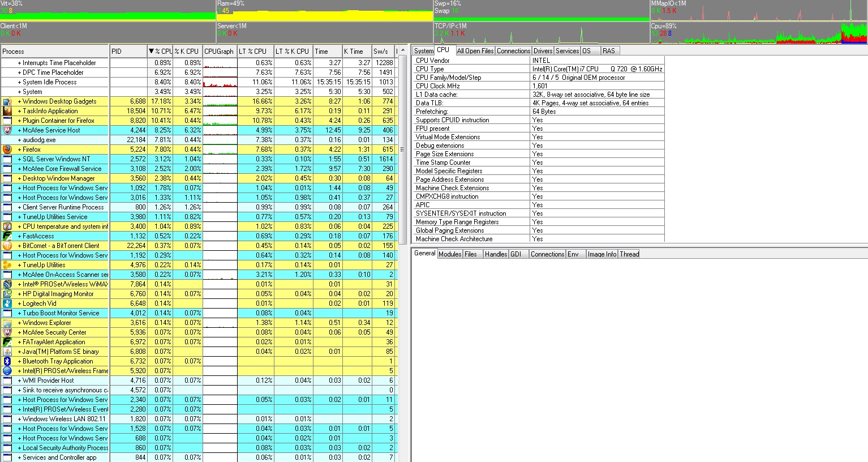The width and height of the screenshot is (868, 462).
Task: Expand the System process row
Action: [19, 92]
